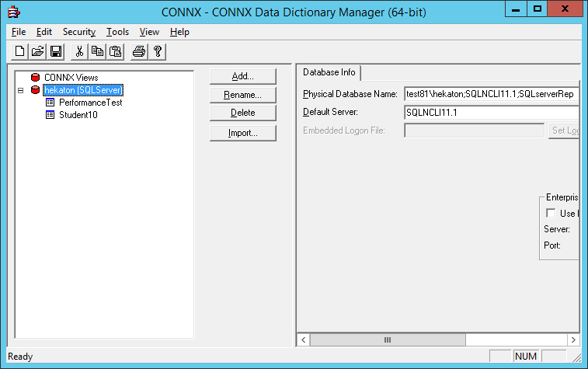Collapse the hekaton database tree node

click(x=21, y=90)
